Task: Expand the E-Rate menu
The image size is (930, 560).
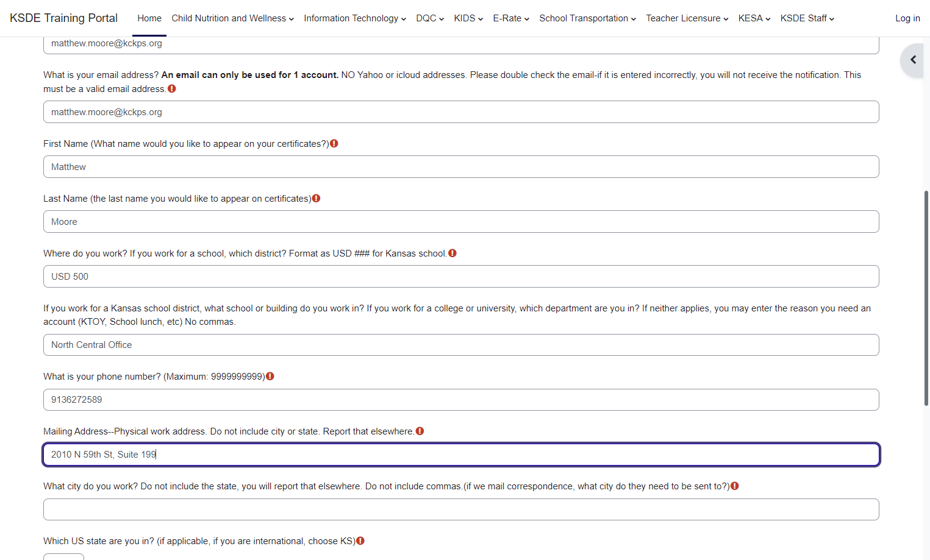Action: [511, 18]
